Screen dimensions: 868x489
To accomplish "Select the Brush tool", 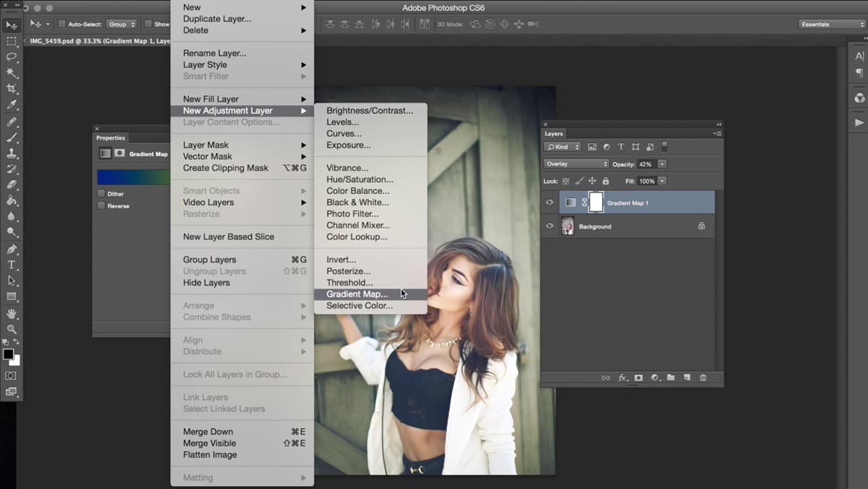I will tap(12, 137).
